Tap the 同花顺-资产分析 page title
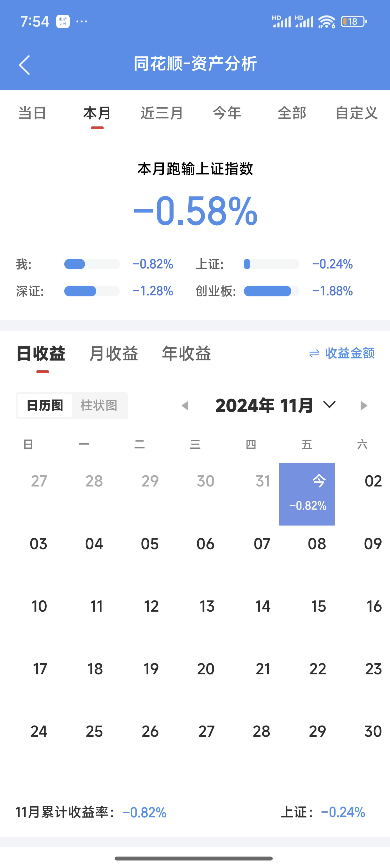This screenshot has width=390, height=868. (x=195, y=64)
